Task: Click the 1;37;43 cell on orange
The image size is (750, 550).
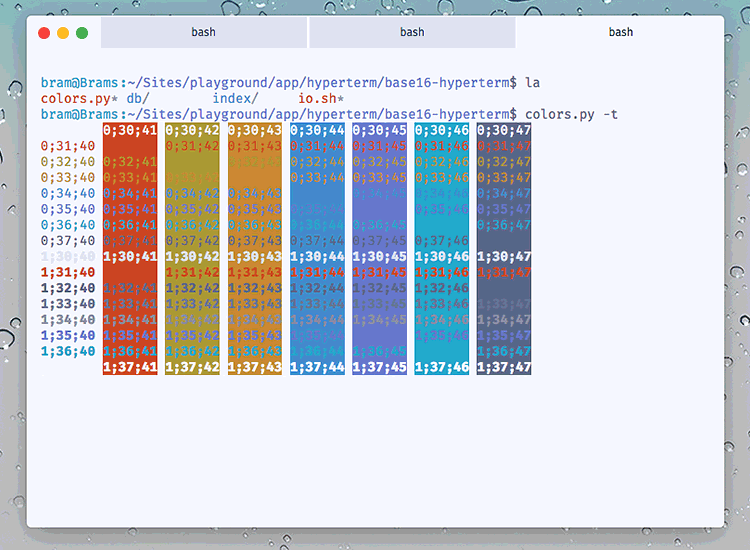Action: (x=255, y=367)
